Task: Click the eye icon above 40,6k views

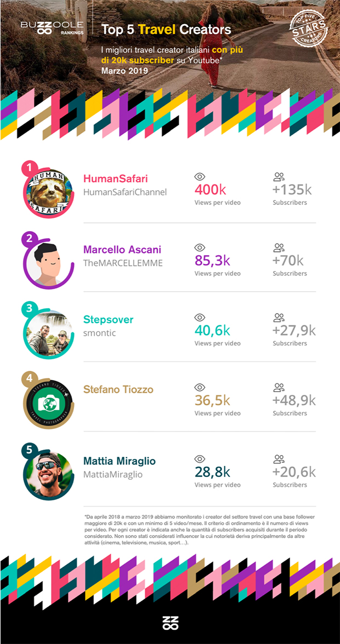Action: pyautogui.click(x=200, y=318)
